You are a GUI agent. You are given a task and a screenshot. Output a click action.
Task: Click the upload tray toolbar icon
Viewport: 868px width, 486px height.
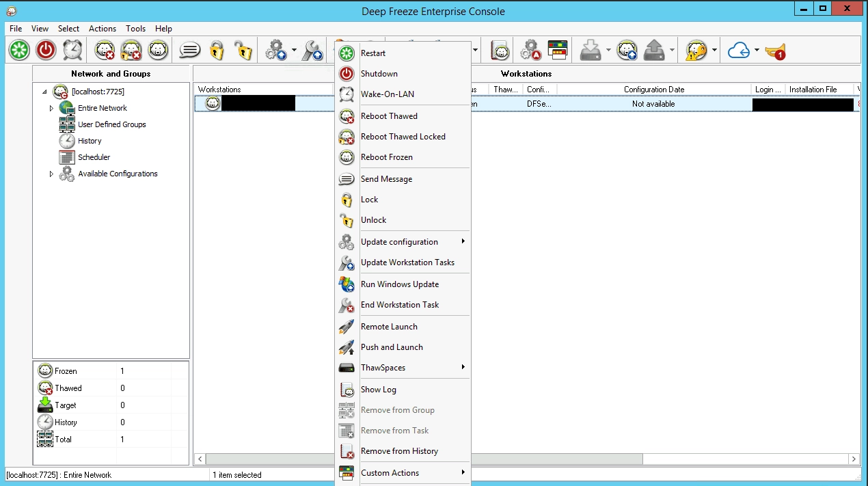click(654, 50)
